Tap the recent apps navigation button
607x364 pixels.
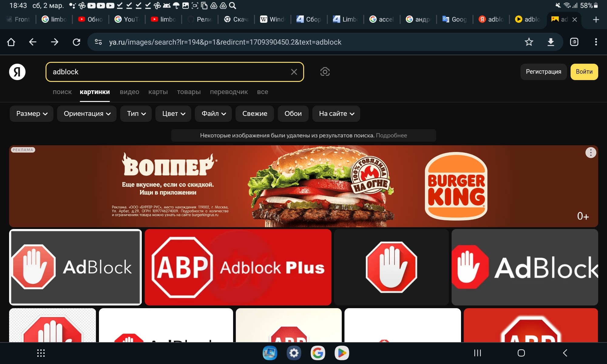click(x=478, y=353)
